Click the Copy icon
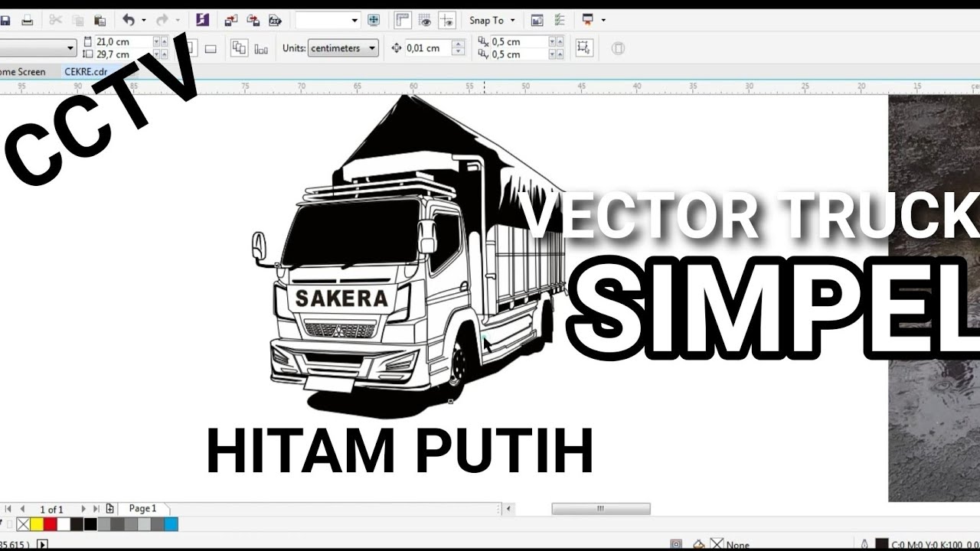The image size is (980, 551). [78, 21]
